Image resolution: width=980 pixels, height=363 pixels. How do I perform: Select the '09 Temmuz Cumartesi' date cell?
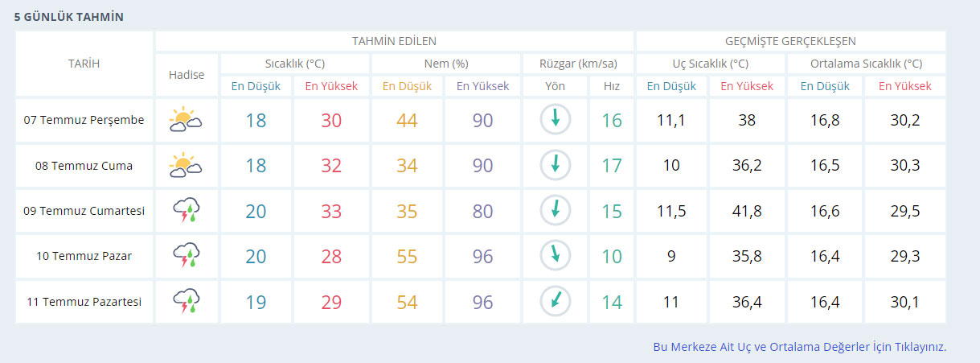click(x=84, y=211)
